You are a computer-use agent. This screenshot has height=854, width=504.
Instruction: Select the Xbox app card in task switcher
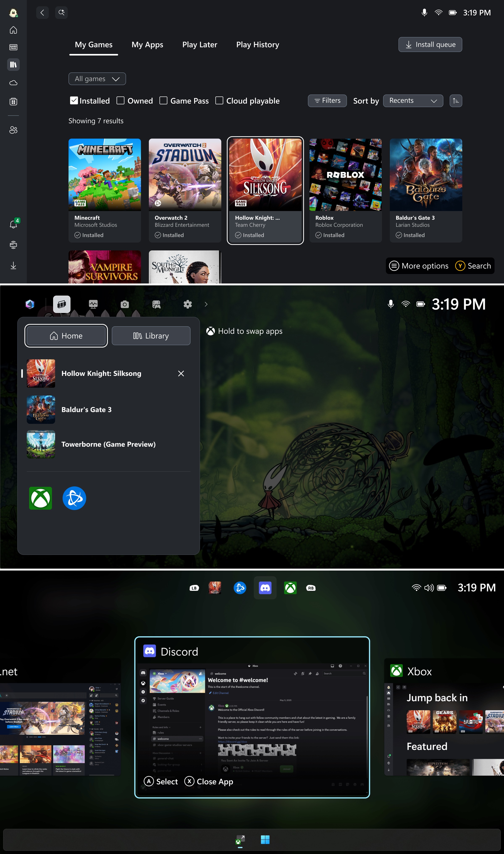coord(444,717)
